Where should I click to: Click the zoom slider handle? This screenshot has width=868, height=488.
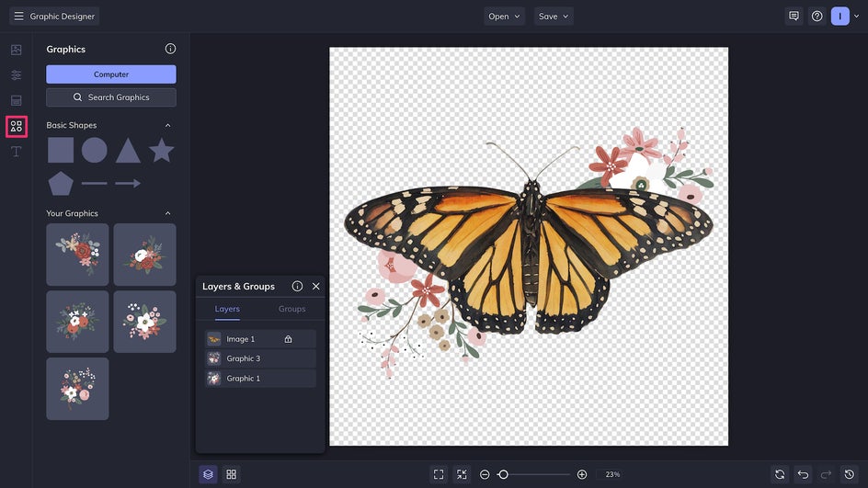pos(503,474)
